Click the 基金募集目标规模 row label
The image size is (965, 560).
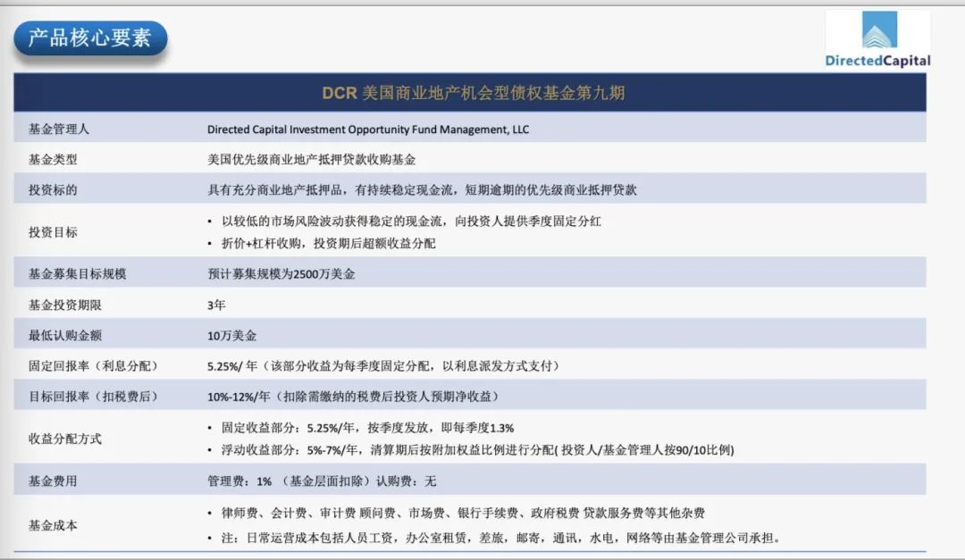pyautogui.click(x=78, y=274)
